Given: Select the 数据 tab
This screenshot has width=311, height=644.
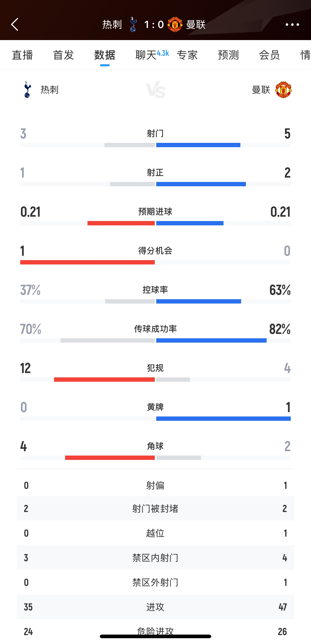Looking at the screenshot, I should point(105,55).
